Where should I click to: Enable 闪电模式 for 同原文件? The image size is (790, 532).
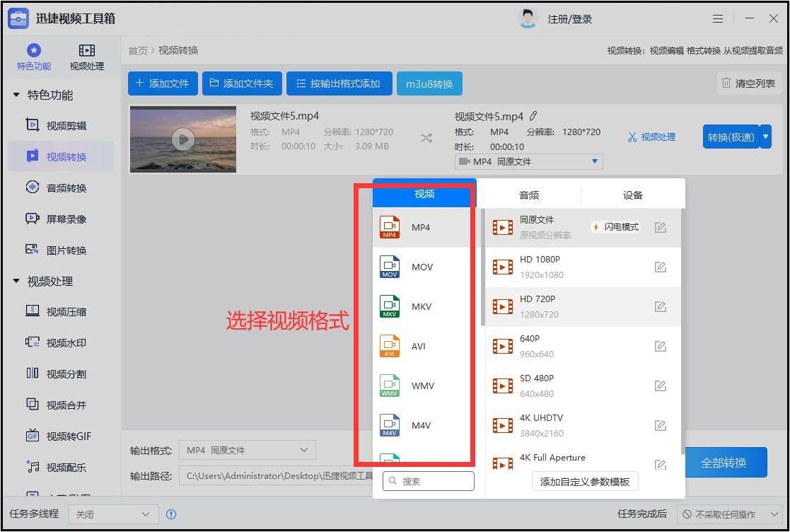tap(615, 227)
